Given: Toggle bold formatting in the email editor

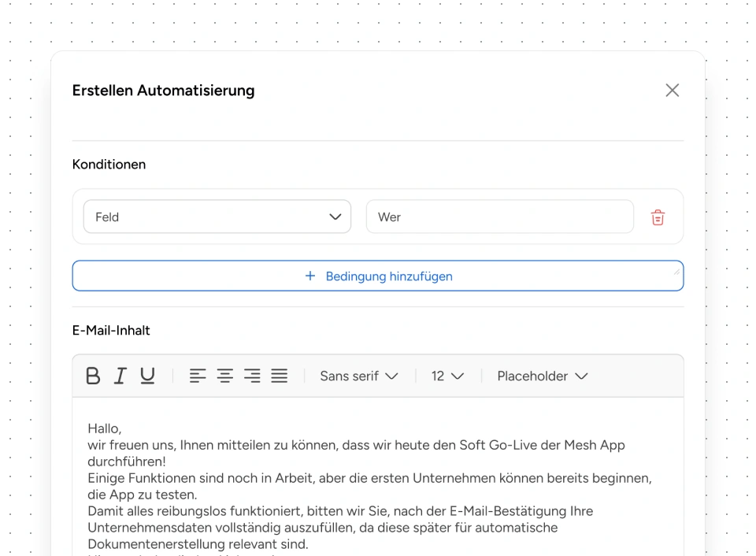Looking at the screenshot, I should 93,376.
